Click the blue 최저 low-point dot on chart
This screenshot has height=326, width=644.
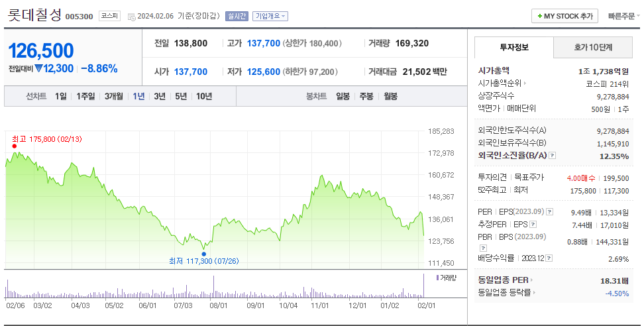[203, 254]
